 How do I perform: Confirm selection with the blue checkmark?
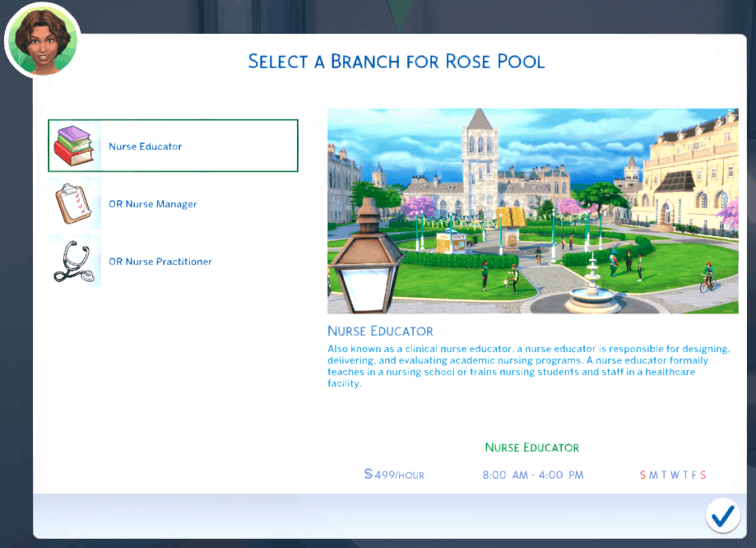point(722,515)
